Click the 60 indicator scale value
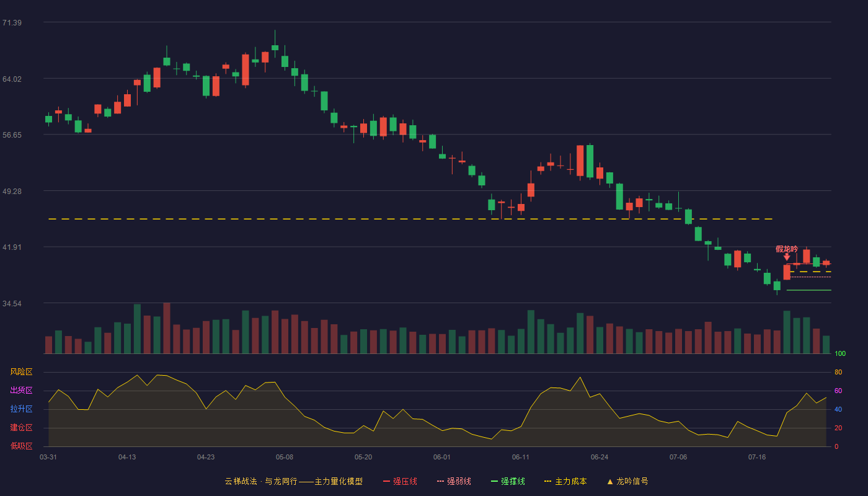 tap(838, 391)
